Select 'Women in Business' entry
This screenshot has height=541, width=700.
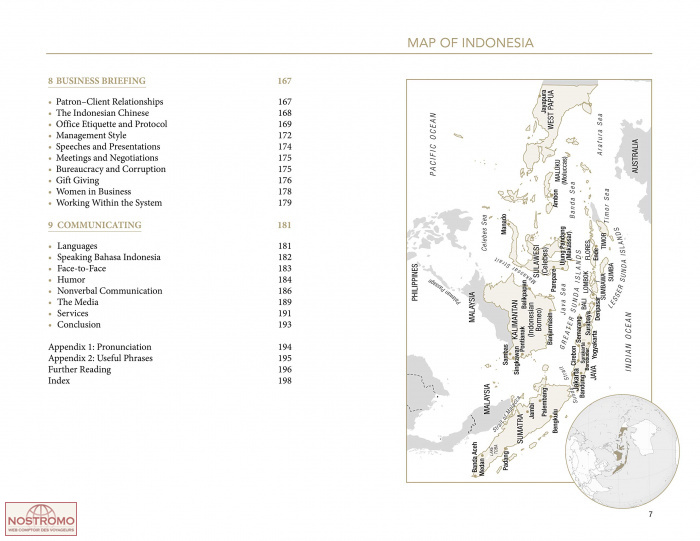click(x=93, y=191)
